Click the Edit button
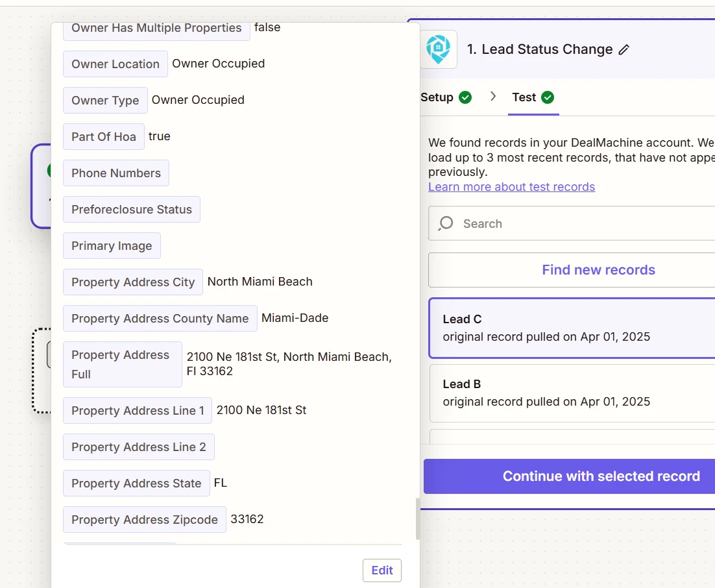This screenshot has width=715, height=588. [382, 570]
